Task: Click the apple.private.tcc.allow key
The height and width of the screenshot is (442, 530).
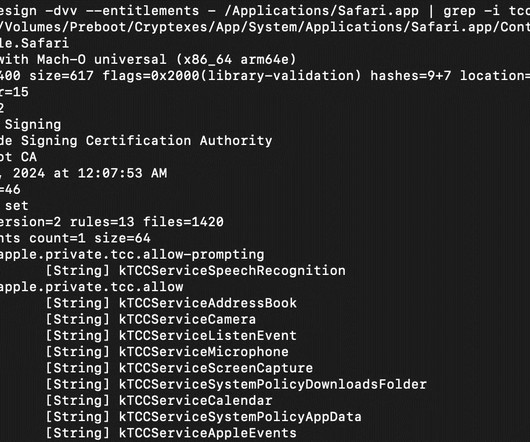Action: (91, 287)
